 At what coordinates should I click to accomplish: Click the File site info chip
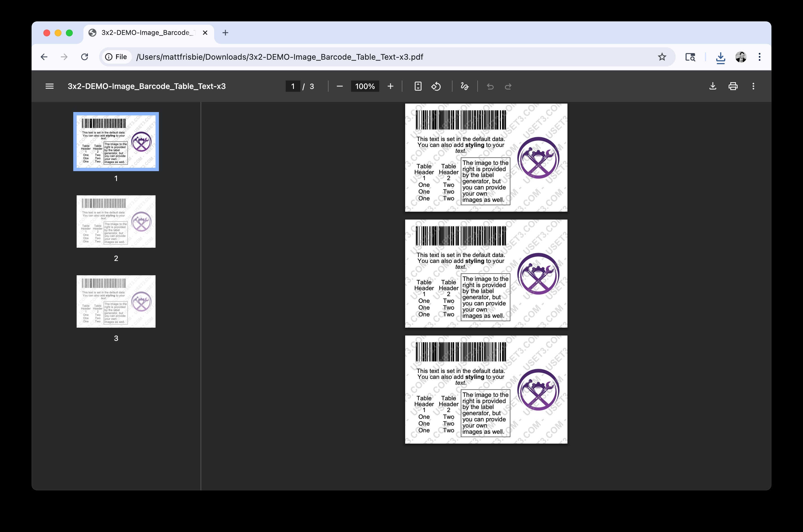[x=116, y=57]
